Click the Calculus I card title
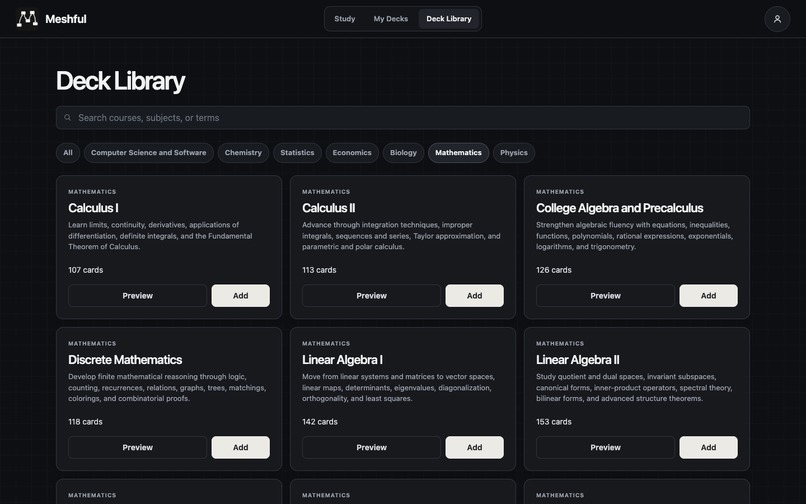The height and width of the screenshot is (504, 806). click(x=93, y=208)
